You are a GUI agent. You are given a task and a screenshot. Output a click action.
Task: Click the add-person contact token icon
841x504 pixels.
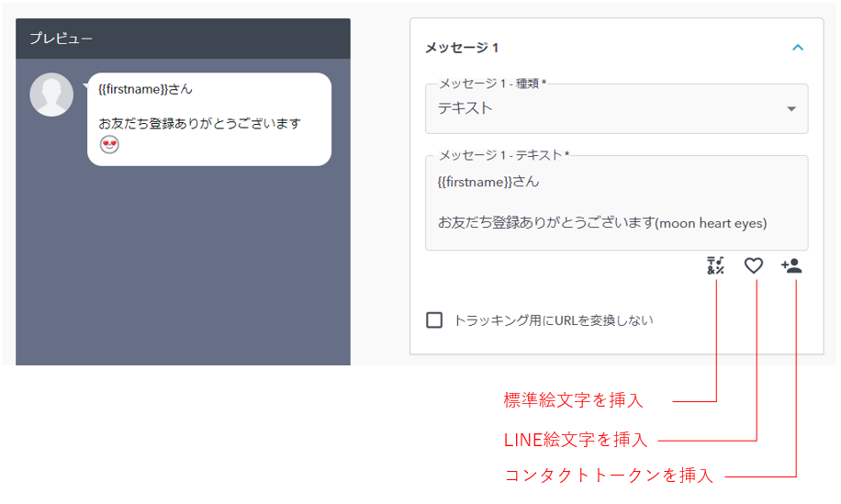point(791,266)
